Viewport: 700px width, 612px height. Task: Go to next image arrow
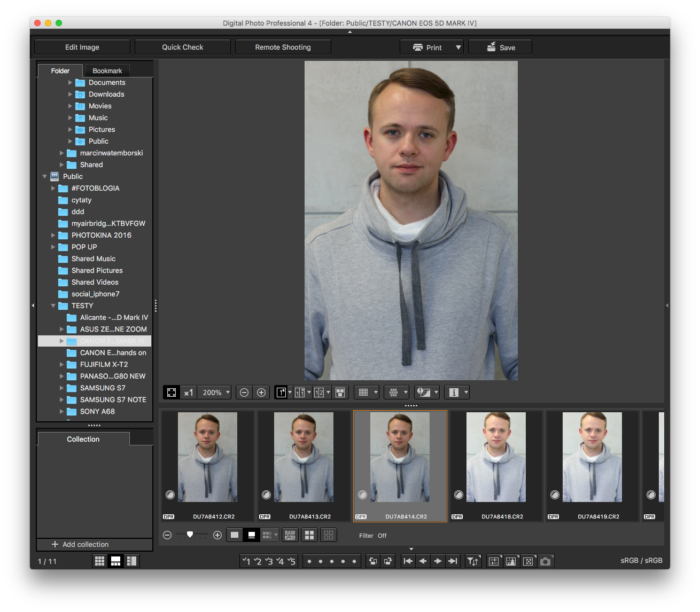click(x=438, y=561)
